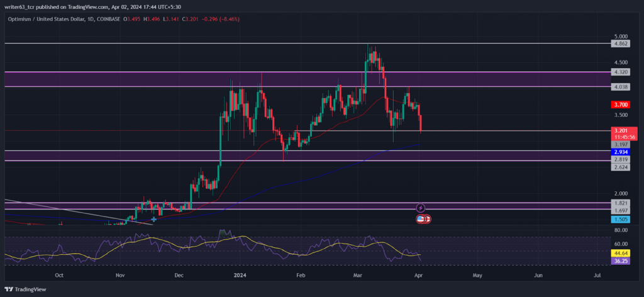Image resolution: width=644 pixels, height=297 pixels.
Task: Click the Feb label on time axis
Action: pos(301,275)
